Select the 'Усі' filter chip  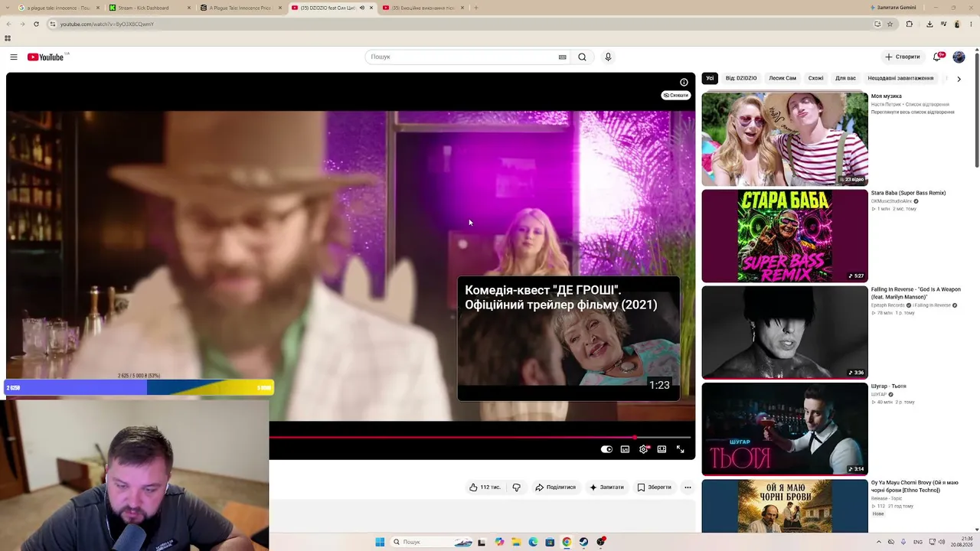(x=710, y=78)
